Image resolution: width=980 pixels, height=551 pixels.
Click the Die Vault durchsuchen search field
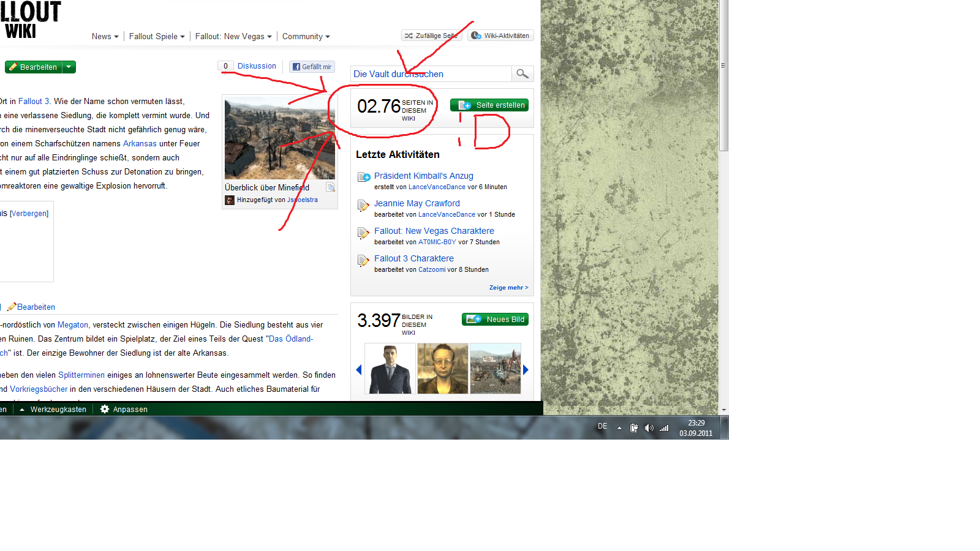pyautogui.click(x=431, y=74)
